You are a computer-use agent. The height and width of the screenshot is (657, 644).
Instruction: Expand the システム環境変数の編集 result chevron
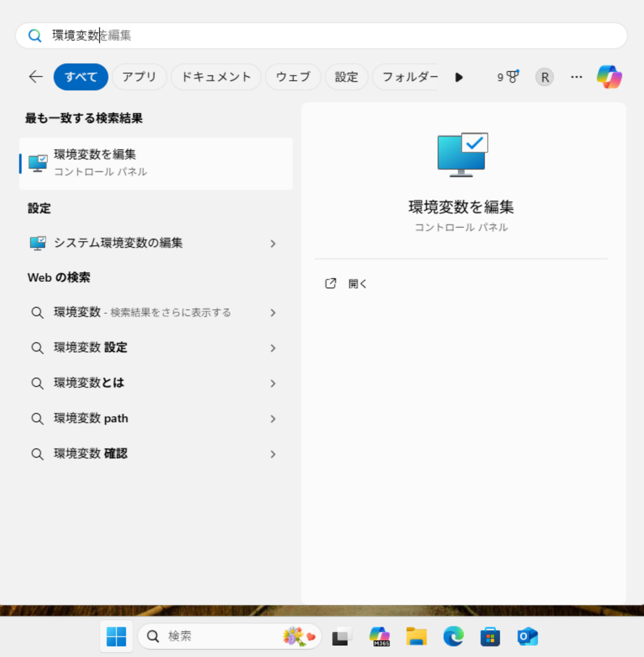273,244
